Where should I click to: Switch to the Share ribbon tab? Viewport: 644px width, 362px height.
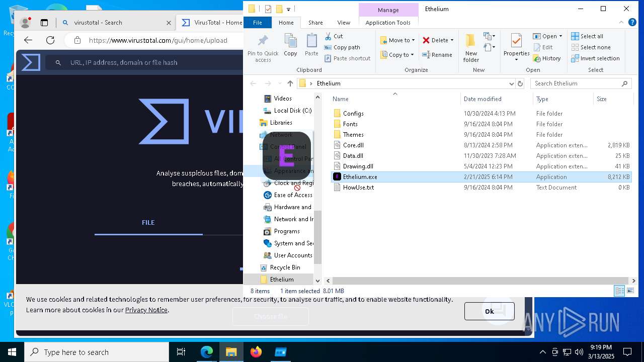point(315,23)
